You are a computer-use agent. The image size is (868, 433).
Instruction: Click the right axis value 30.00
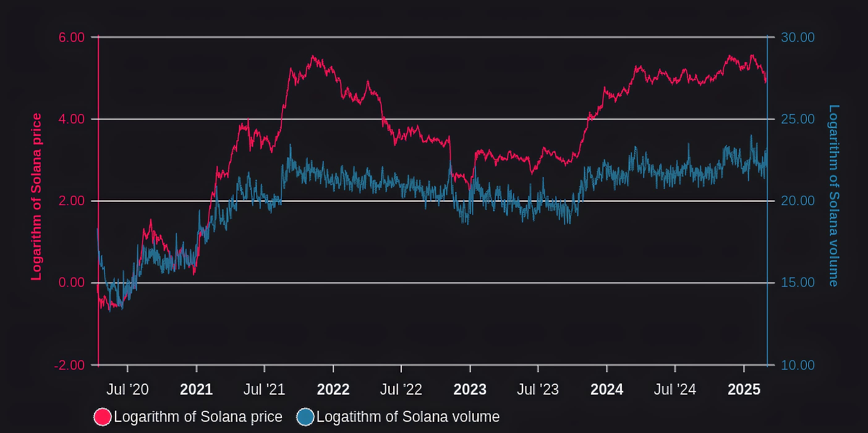coord(798,37)
